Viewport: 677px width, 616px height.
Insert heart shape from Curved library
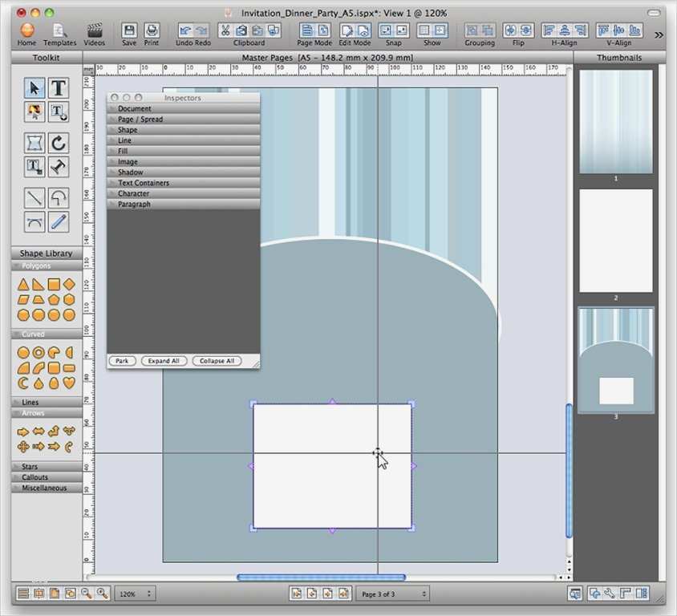(69, 383)
